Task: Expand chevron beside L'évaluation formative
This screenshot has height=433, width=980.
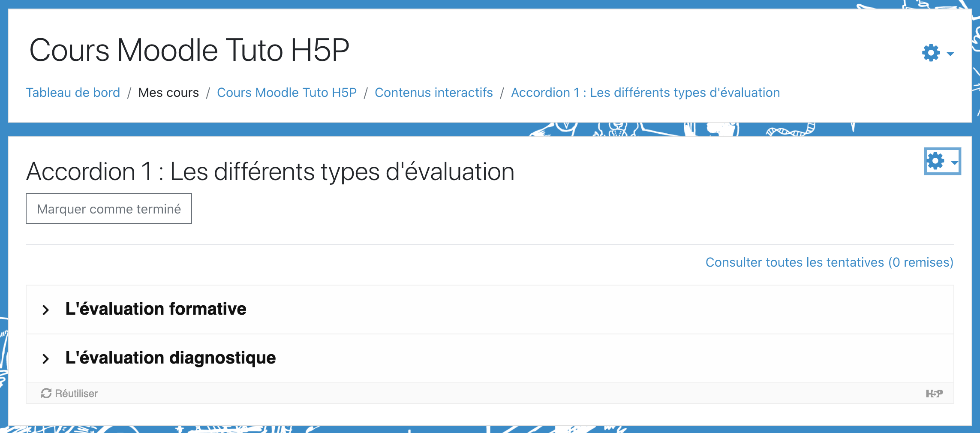Action: pyautogui.click(x=46, y=310)
